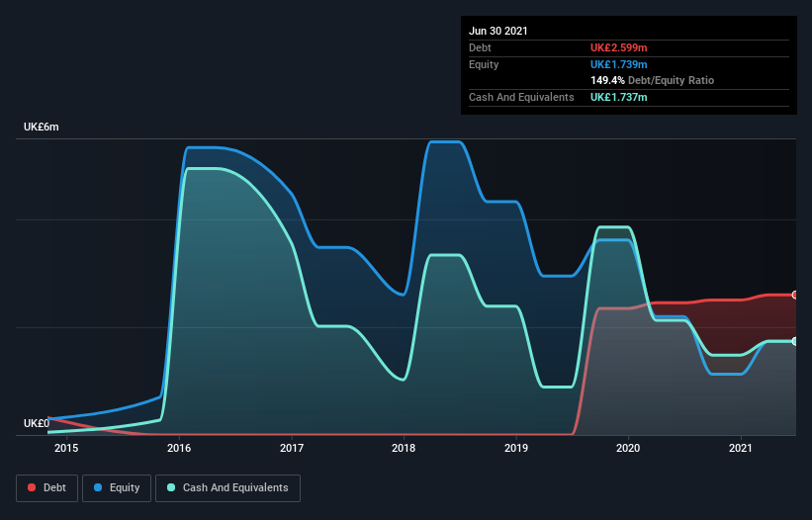This screenshot has width=812, height=520.
Task: Click the blue Equity legend dot
Action: pos(98,487)
